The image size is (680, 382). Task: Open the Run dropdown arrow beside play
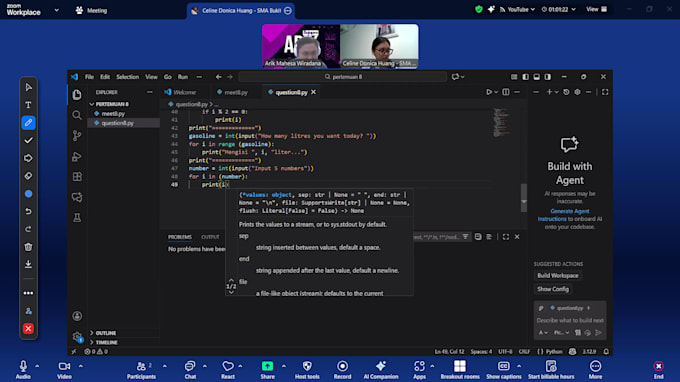[496, 92]
